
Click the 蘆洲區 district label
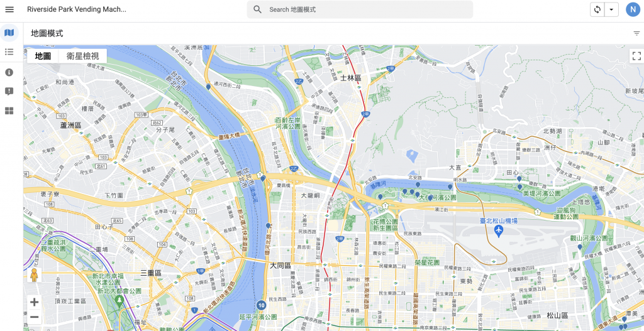pos(71,125)
